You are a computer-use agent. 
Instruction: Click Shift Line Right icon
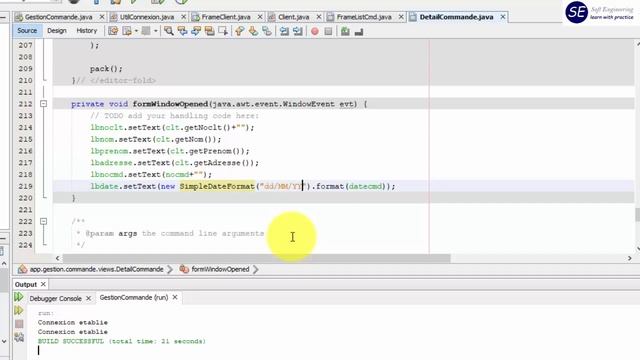(x=298, y=31)
